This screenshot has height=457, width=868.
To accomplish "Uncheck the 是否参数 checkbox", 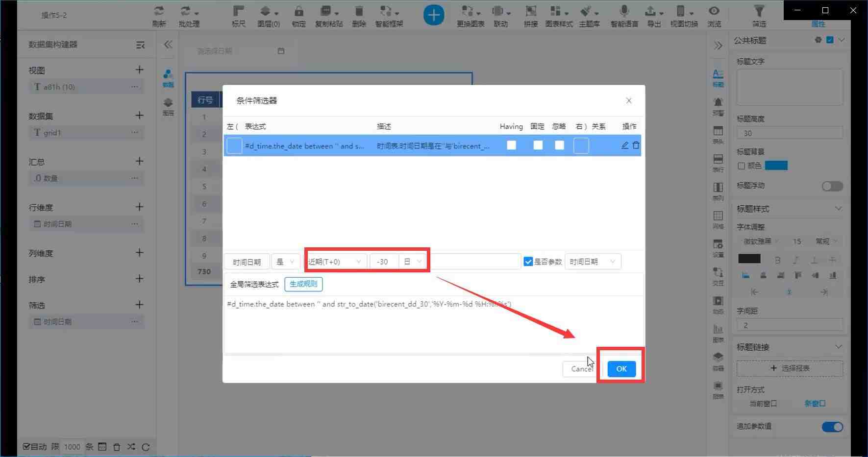I will pyautogui.click(x=528, y=262).
